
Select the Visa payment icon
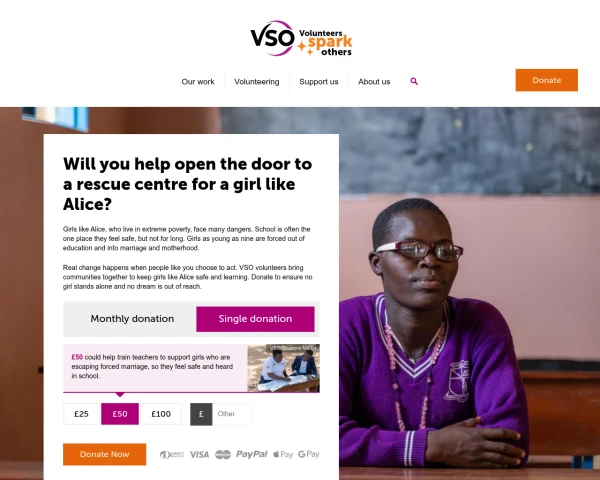[199, 454]
